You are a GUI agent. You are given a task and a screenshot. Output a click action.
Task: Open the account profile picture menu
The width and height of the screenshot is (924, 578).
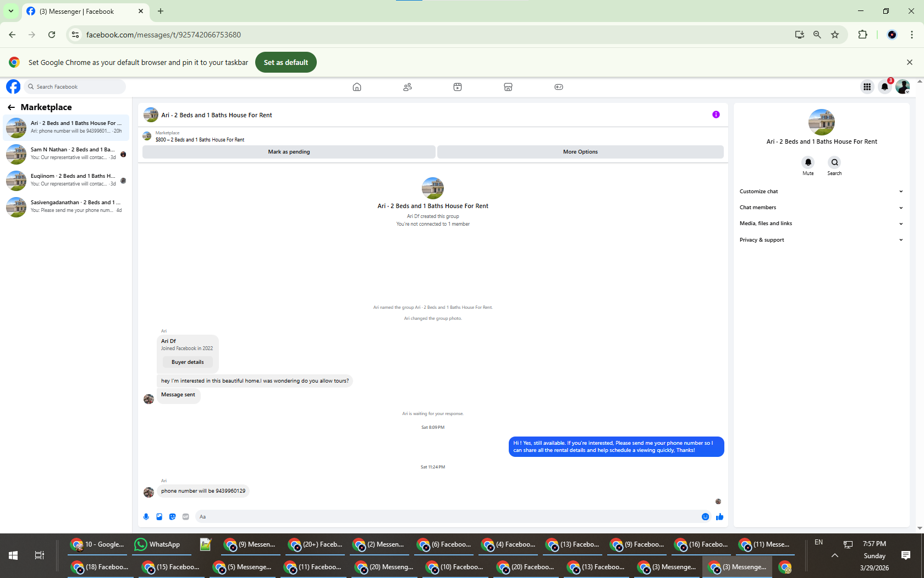[x=903, y=87]
